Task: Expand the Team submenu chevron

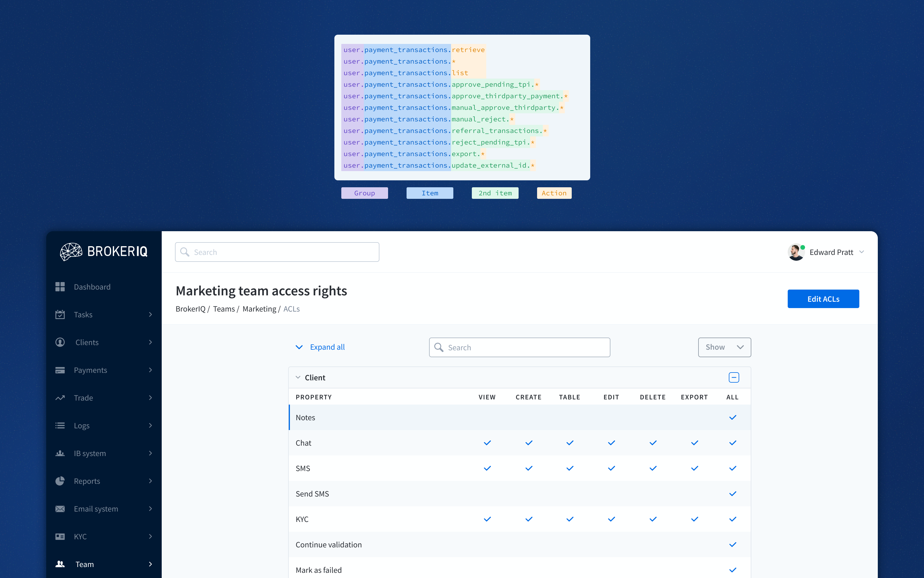Action: [150, 564]
